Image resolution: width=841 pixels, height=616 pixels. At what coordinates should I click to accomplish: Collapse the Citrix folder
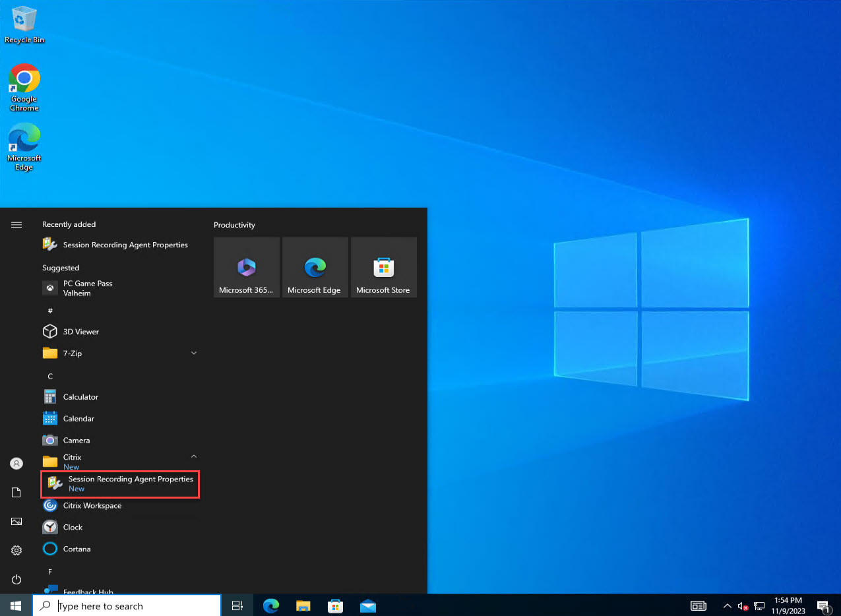[x=193, y=456]
